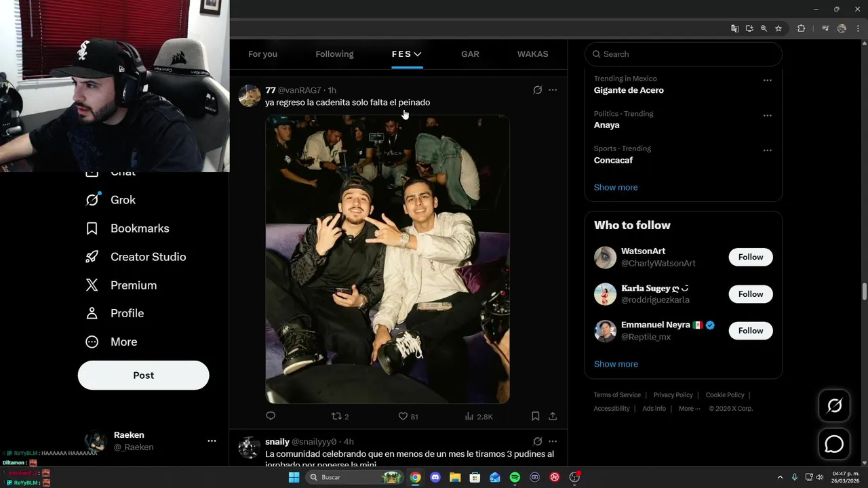Open the floating Grok button

(834, 406)
